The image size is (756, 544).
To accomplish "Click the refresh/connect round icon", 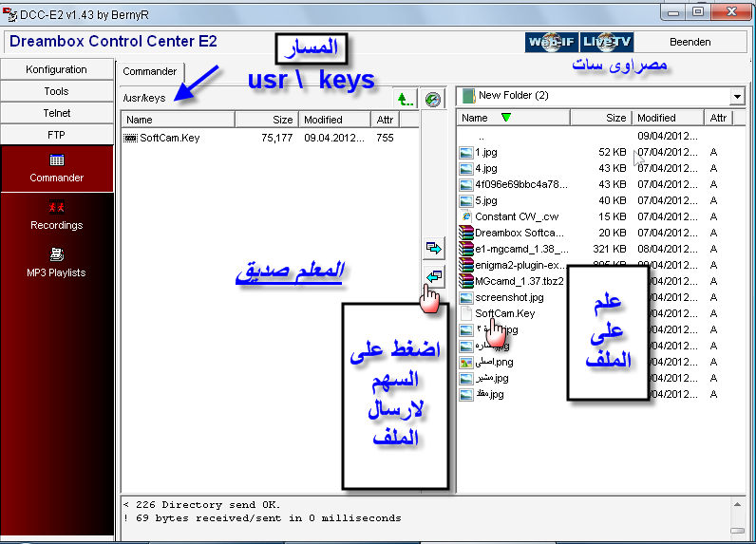I will pyautogui.click(x=433, y=100).
